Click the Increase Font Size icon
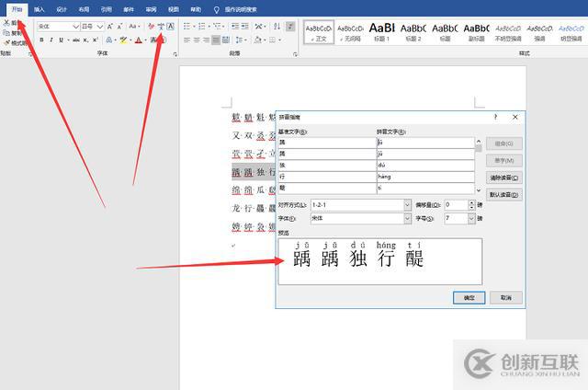Screen dimensions: 588x390 (110, 27)
